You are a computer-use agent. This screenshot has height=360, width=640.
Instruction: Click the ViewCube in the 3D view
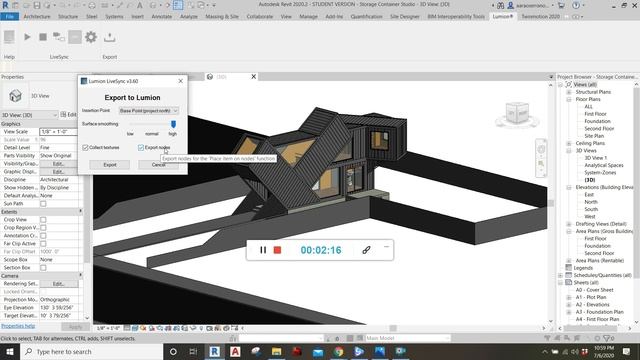click(517, 114)
